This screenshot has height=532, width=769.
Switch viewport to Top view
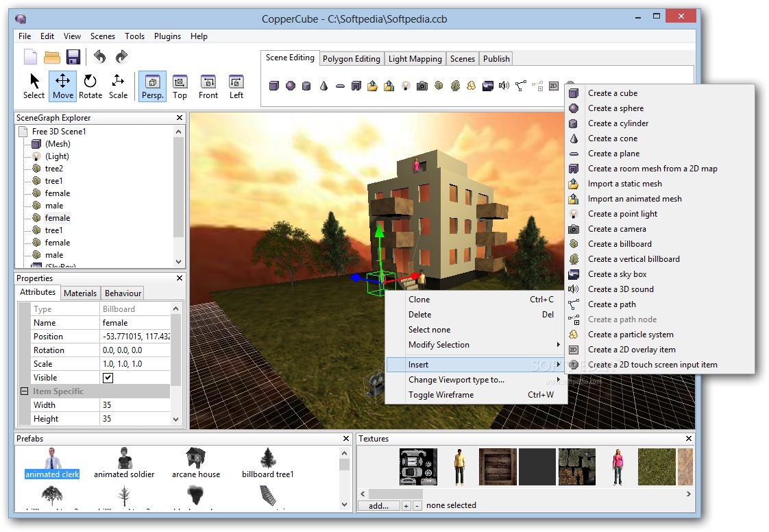(x=180, y=86)
